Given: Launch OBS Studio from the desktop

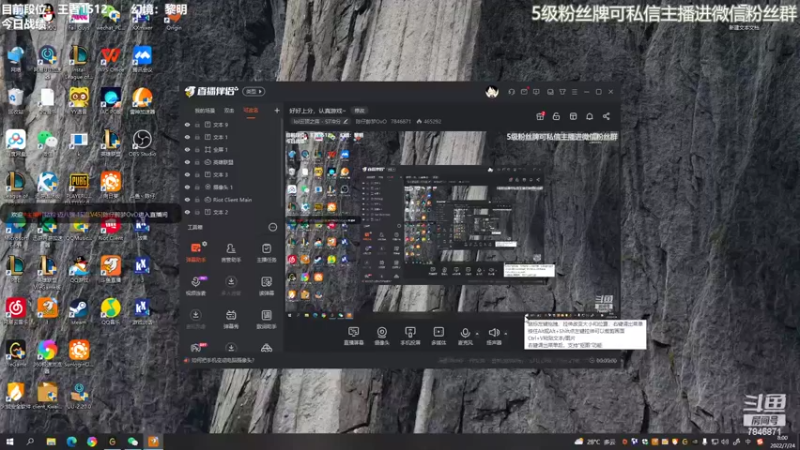Looking at the screenshot, I should tap(142, 143).
